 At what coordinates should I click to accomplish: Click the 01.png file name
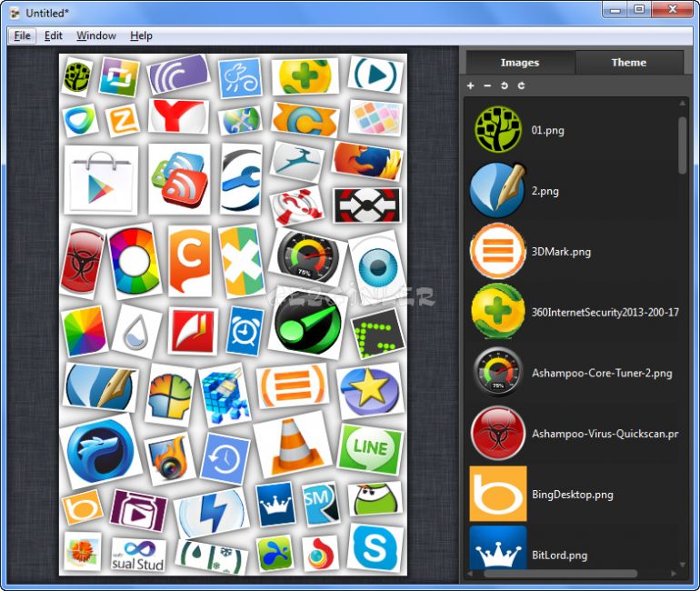[x=548, y=130]
